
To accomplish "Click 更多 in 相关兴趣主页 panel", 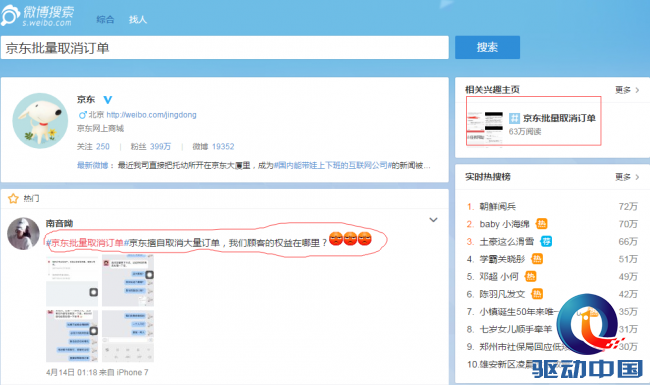I will pos(627,90).
